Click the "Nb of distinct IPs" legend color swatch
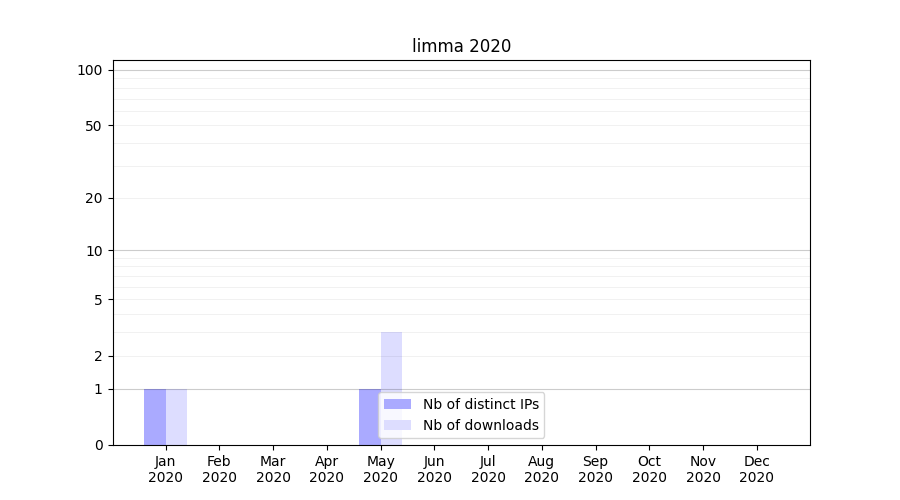Viewport: 900px width, 500px height. coord(397,404)
